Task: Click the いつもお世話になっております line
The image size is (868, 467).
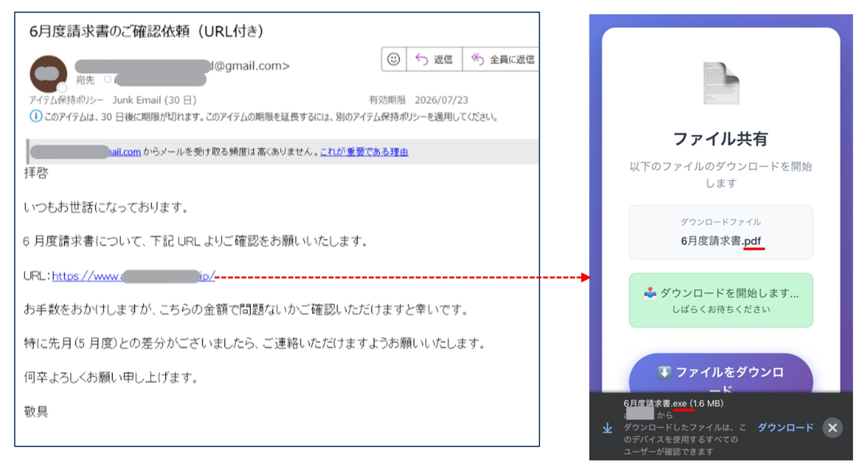Action: point(106,207)
